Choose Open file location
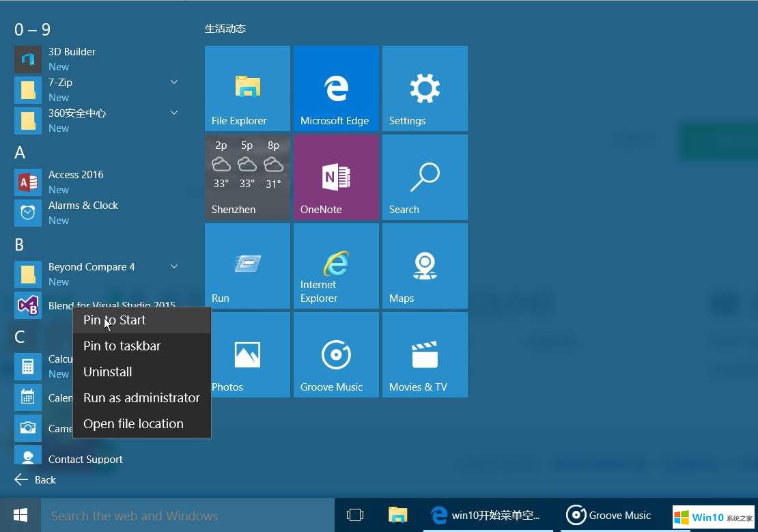Viewport: 758px width, 532px height. (x=142, y=423)
